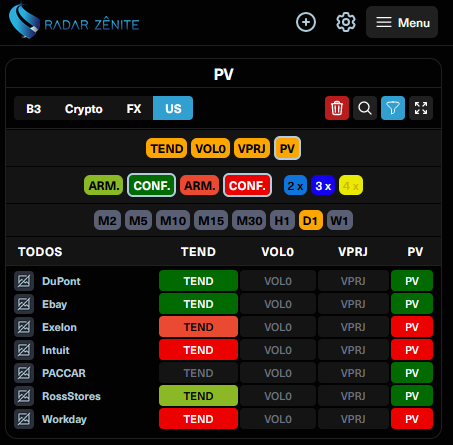This screenshot has height=445, width=453.
Task: Toggle the orange-red ARM. filter
Action: (x=199, y=185)
